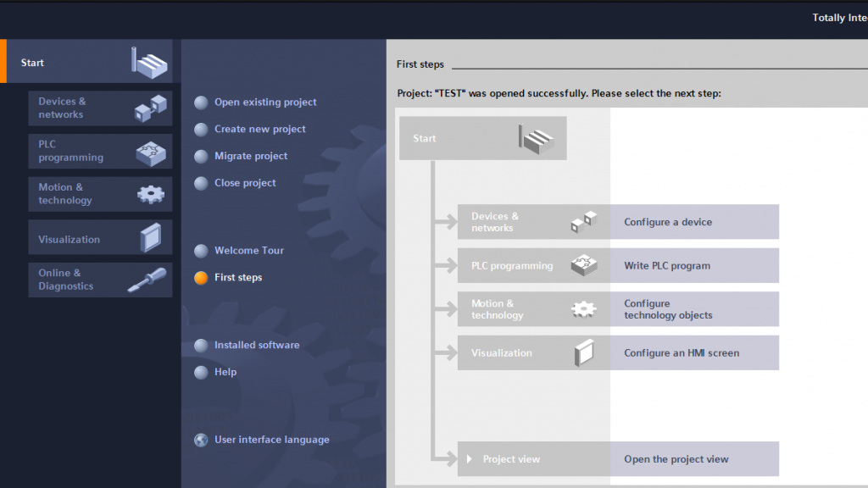Click Migrate project link
This screenshot has width=868, height=488.
pyautogui.click(x=251, y=156)
